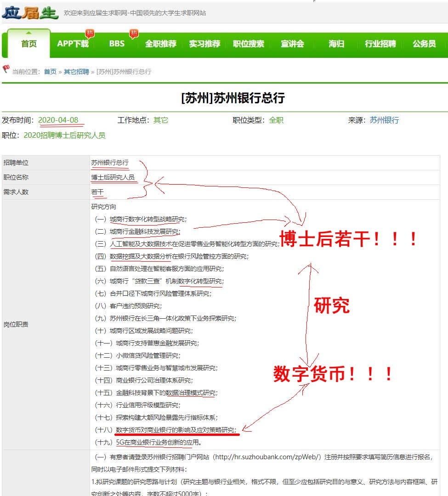Click the 岗位职责 row label
Image resolution: width=448 pixels, height=496 pixels.
(16, 325)
